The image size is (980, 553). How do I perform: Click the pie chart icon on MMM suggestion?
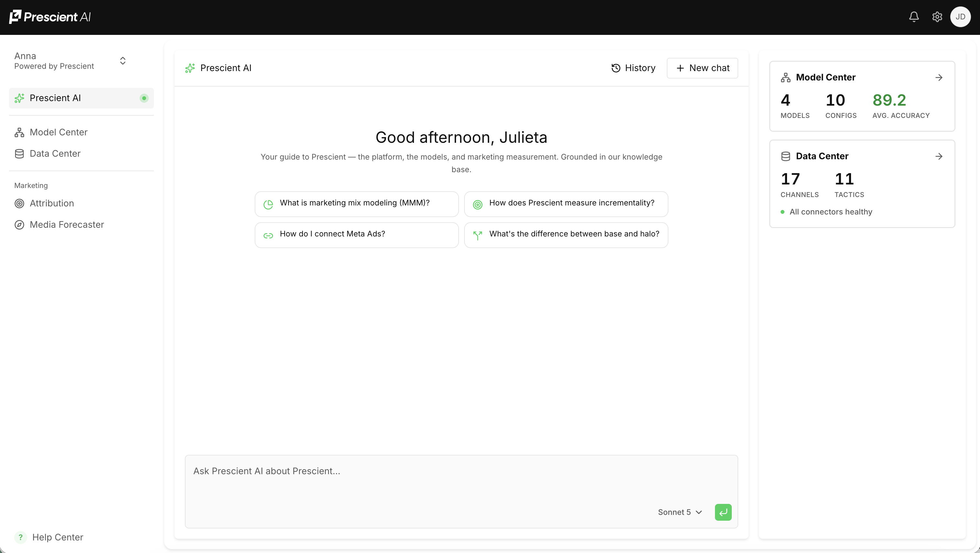click(x=268, y=204)
